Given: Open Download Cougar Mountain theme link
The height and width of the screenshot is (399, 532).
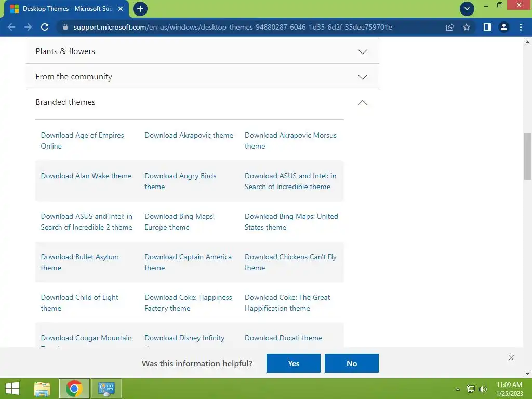Looking at the screenshot, I should point(86,338).
